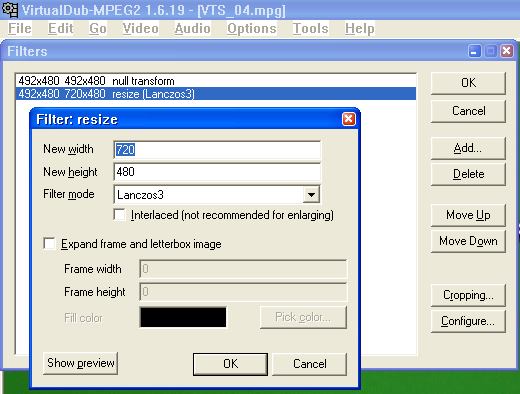This screenshot has height=394, width=520.
Task: Click the black Fill color swatch
Action: click(183, 317)
